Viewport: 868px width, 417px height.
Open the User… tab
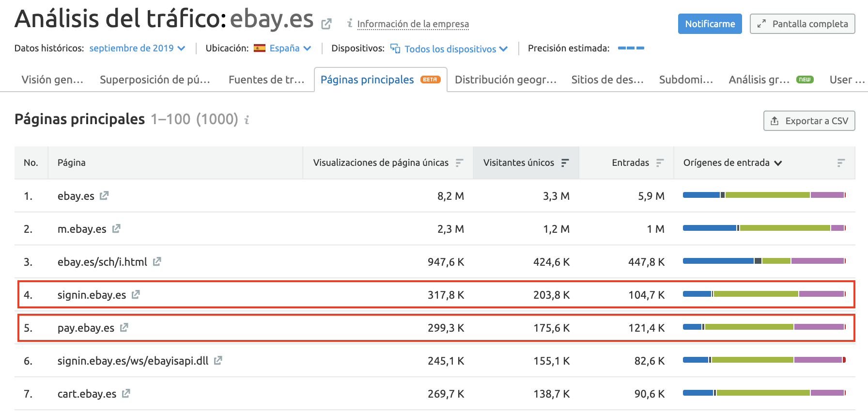[847, 80]
